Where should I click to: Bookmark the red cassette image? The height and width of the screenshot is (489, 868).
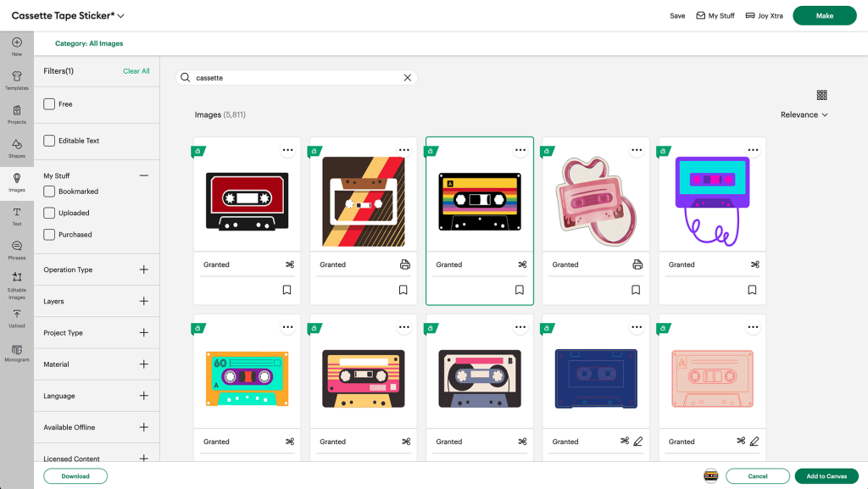click(287, 290)
